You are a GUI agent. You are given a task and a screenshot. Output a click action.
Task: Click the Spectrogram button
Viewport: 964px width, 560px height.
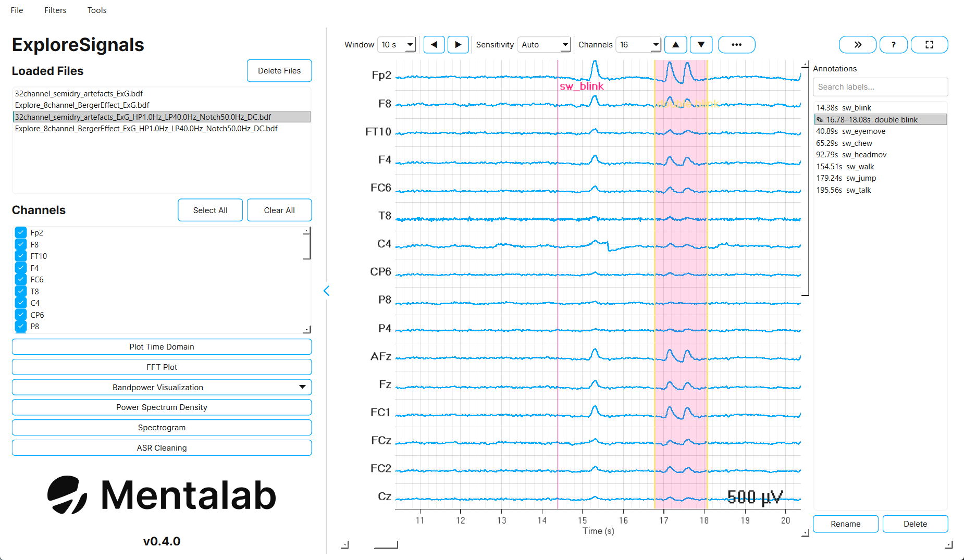(162, 427)
